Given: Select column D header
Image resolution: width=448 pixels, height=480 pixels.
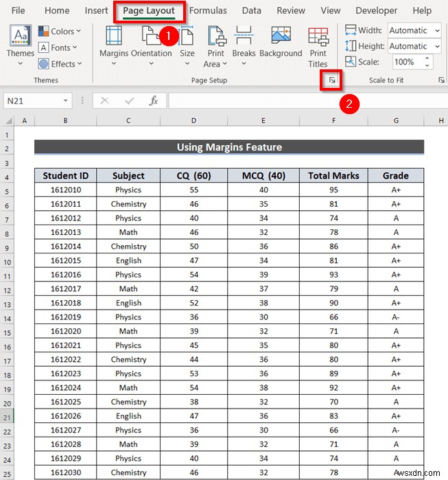Looking at the screenshot, I should [193, 121].
